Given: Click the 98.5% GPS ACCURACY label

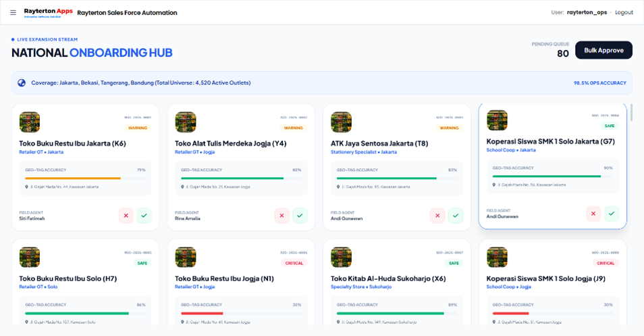Looking at the screenshot, I should coord(600,83).
